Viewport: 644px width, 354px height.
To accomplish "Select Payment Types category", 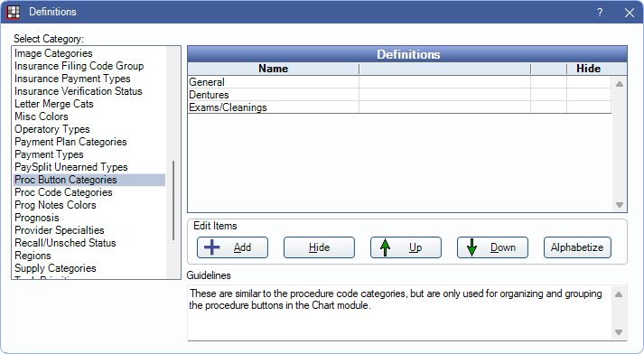I will pos(89,154).
